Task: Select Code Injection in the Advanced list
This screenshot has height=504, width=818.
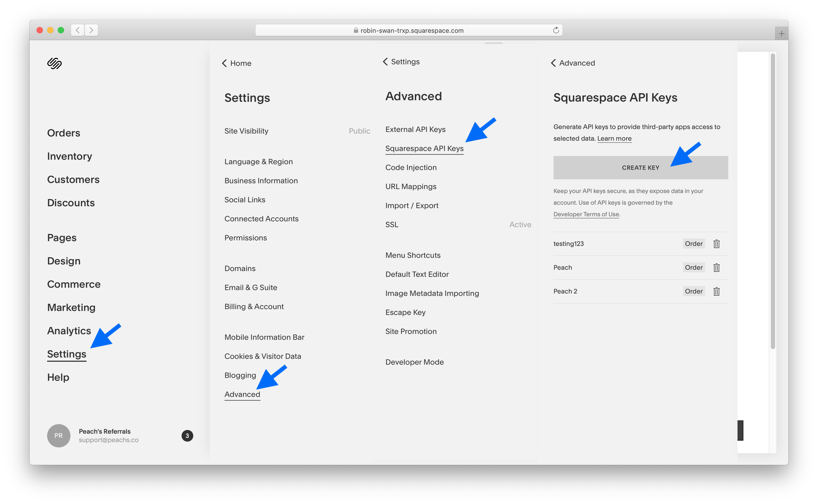Action: tap(411, 167)
